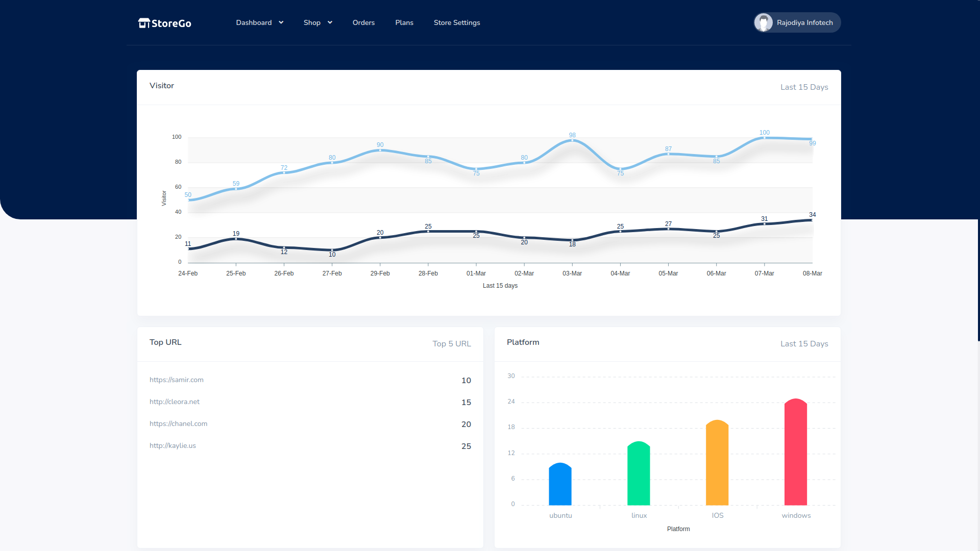The width and height of the screenshot is (980, 551).
Task: Click the linux axis label
Action: tap(639, 515)
